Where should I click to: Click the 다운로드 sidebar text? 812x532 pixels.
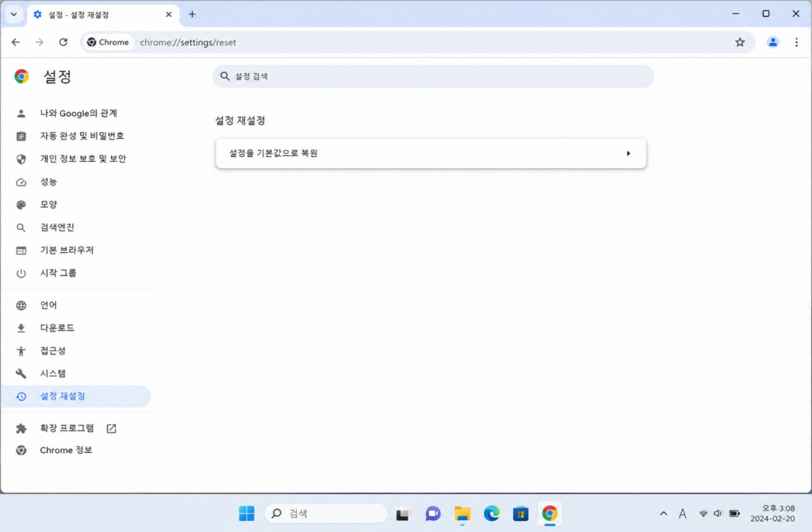57,327
